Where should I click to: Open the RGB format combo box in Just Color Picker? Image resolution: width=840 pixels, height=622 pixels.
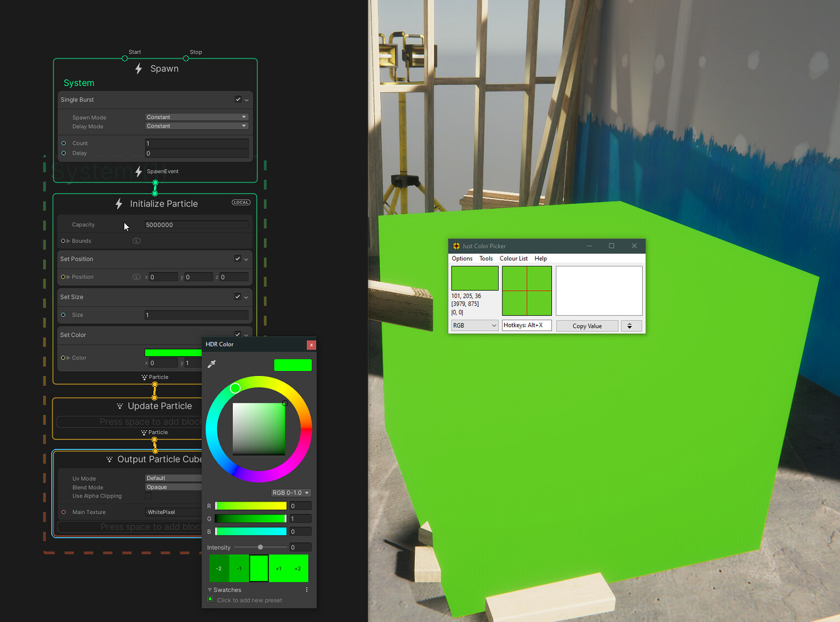coord(475,326)
